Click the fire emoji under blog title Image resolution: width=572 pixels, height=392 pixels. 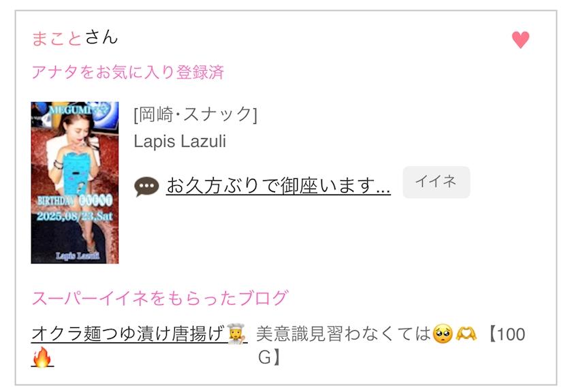pyautogui.click(x=42, y=357)
